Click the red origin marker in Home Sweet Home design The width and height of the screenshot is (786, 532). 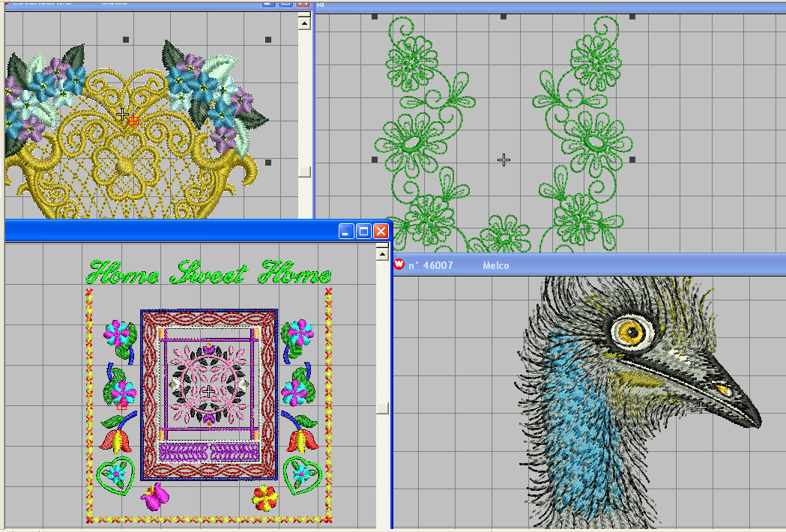point(121,406)
